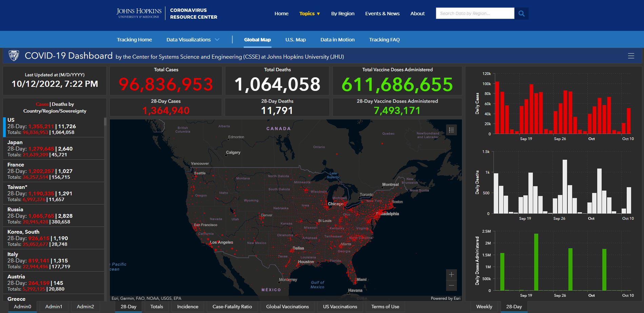Click 28-Day Deaths value 11,791
Screen dimensions: 644x313
click(277, 111)
